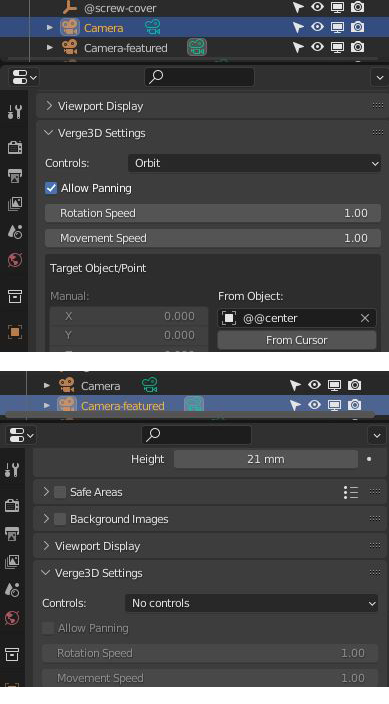This screenshot has width=389, height=704.
Task: Open View Layer properties tab in upper panel
Action: pyautogui.click(x=14, y=204)
